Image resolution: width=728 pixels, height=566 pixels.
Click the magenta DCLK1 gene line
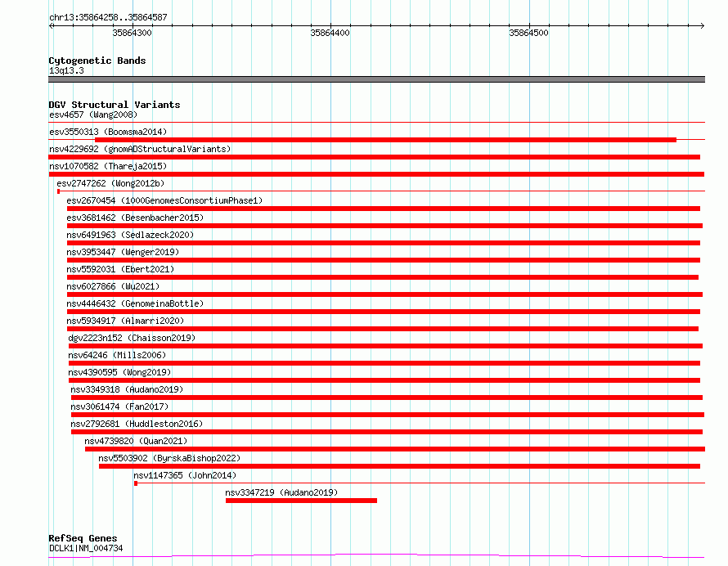coord(376,555)
